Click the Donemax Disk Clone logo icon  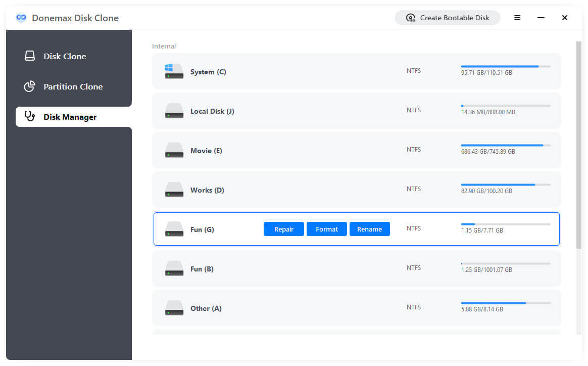pos(21,18)
